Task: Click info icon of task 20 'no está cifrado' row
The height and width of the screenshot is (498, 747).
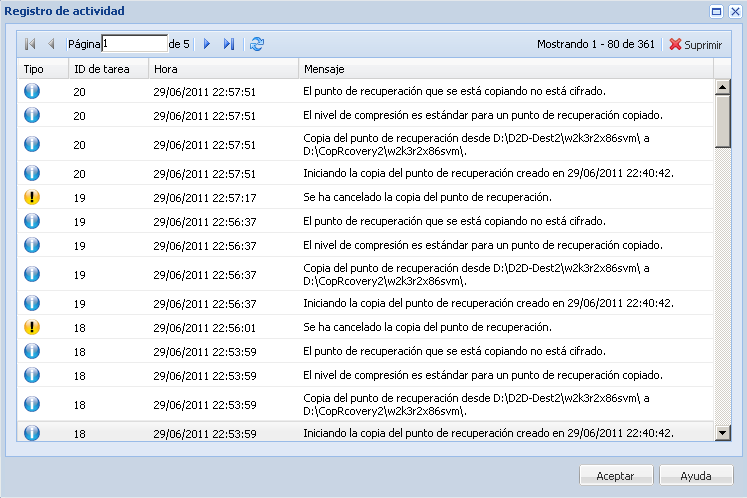Action: pyautogui.click(x=32, y=91)
